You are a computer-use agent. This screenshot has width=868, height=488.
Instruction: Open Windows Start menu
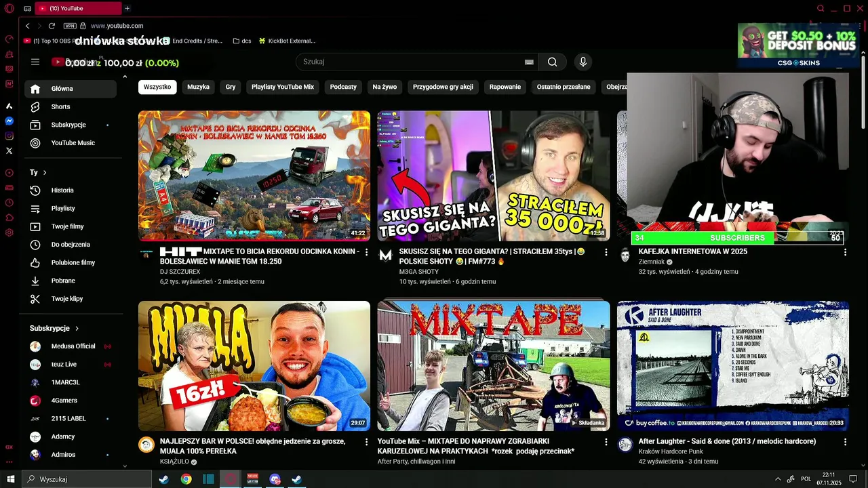coord(10,479)
